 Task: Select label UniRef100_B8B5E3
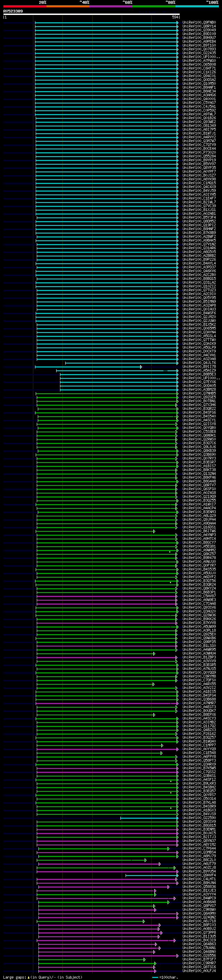(199, 374)
